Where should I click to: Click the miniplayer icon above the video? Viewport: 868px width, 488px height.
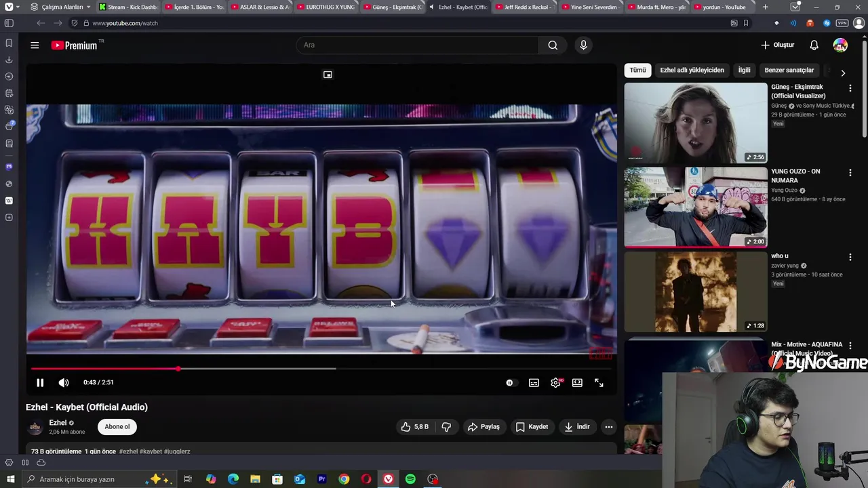tap(328, 75)
